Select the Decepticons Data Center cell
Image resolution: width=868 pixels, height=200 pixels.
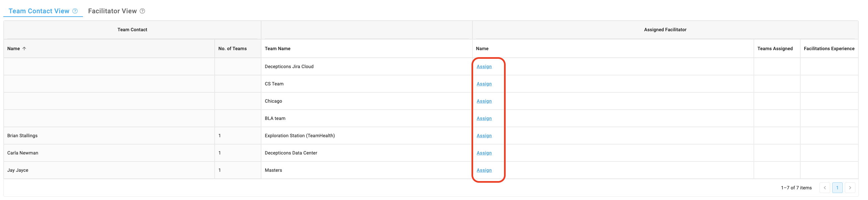367,153
